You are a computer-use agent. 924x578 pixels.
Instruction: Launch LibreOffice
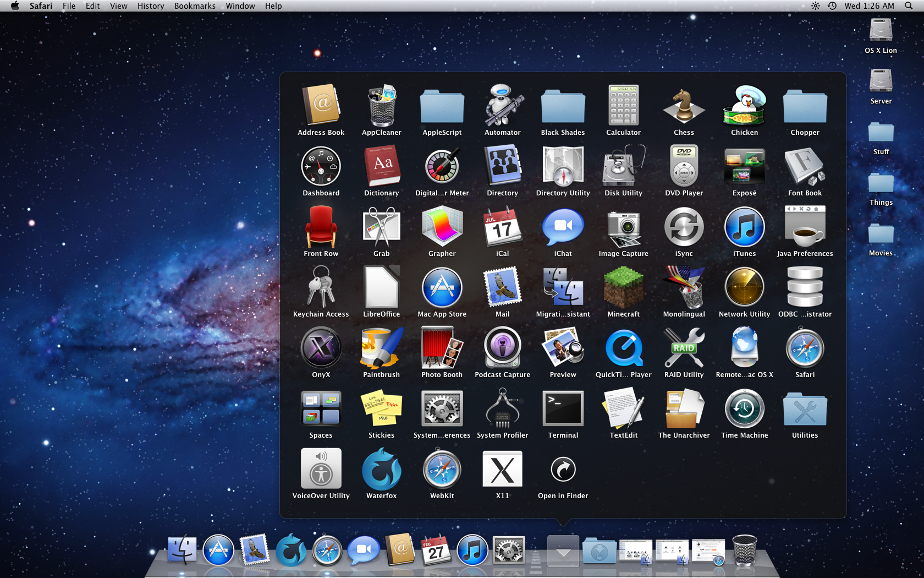[x=381, y=287]
